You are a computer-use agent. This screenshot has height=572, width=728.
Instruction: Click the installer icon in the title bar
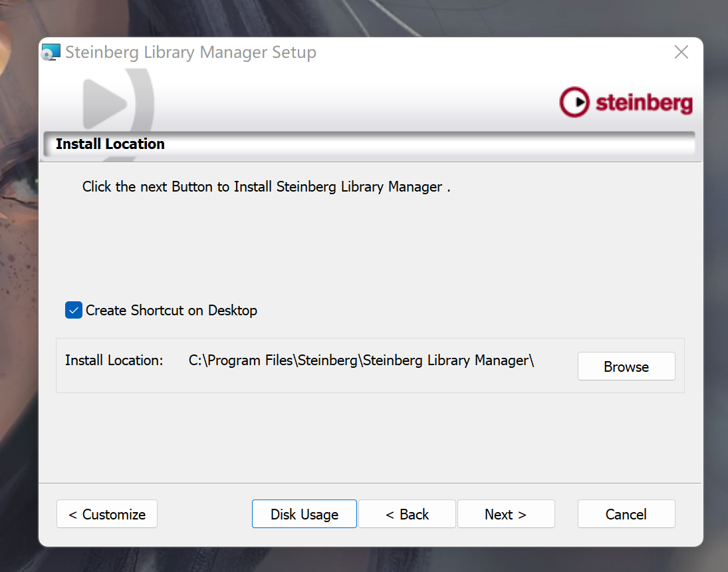[51, 52]
